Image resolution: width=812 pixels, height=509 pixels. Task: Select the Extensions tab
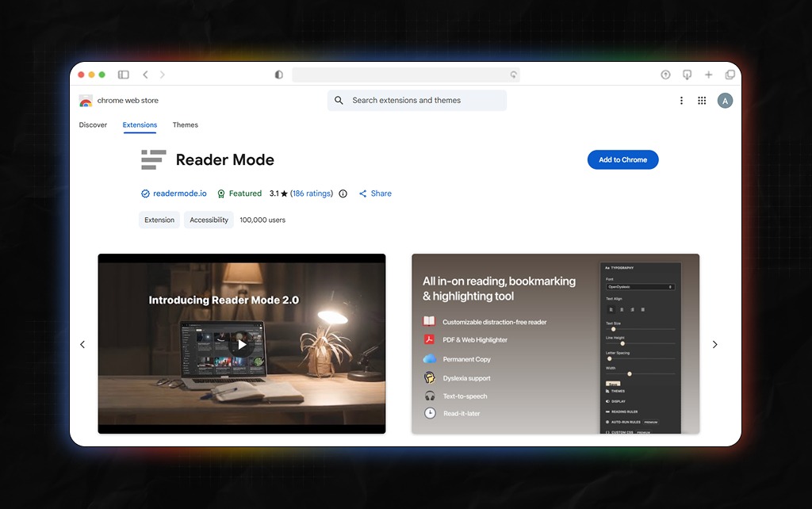tap(140, 124)
